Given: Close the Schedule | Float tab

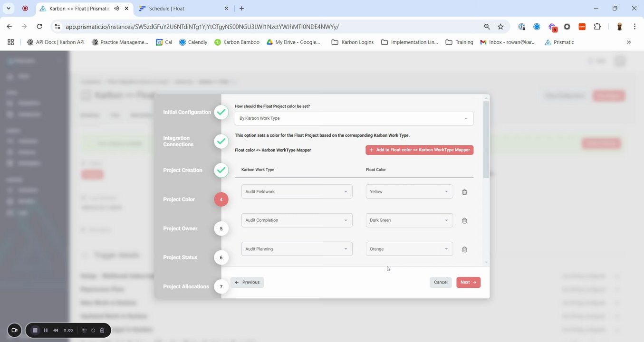Looking at the screenshot, I should [x=226, y=9].
